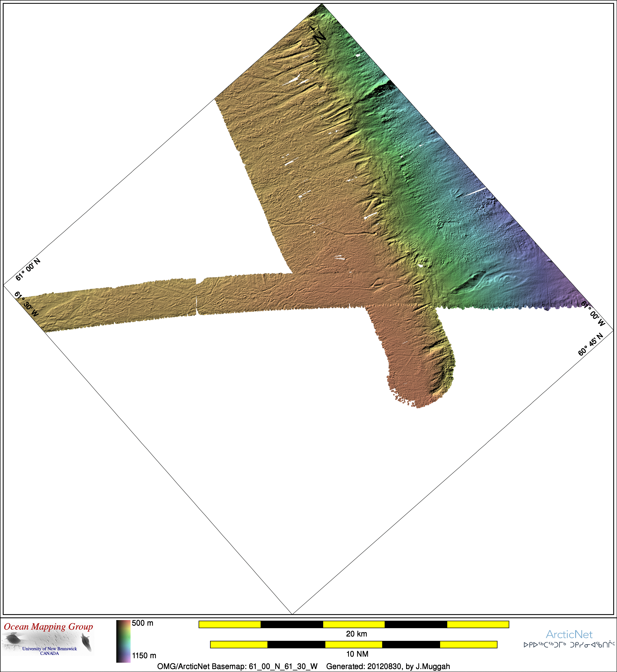
Task: Click the 60° 45' N latitude label
Action: tap(591, 344)
